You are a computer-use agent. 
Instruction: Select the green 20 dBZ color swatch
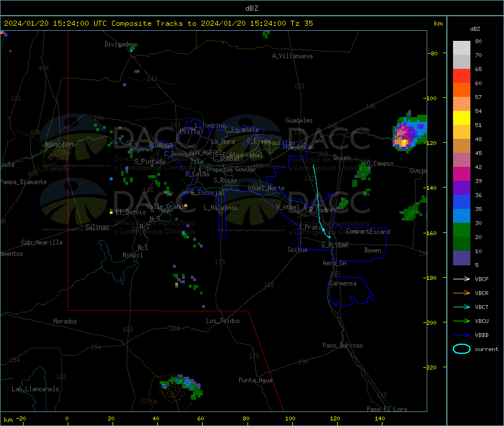(x=461, y=230)
